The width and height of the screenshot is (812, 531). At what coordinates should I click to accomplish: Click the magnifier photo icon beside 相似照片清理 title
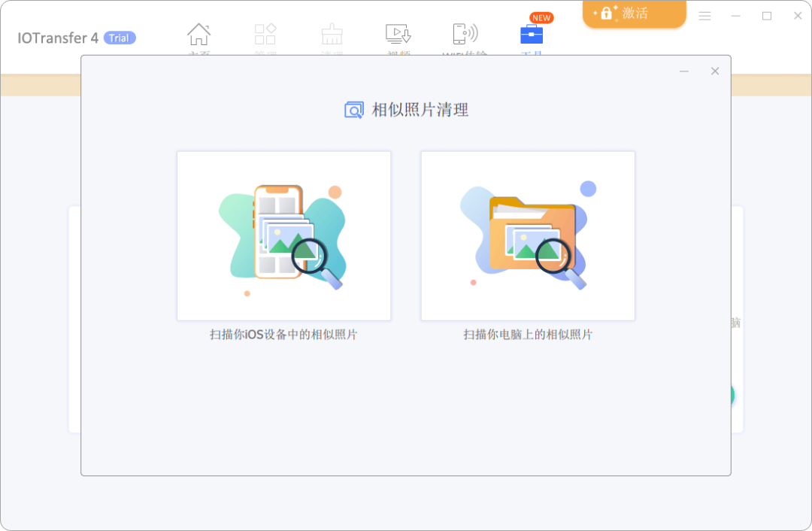click(353, 109)
